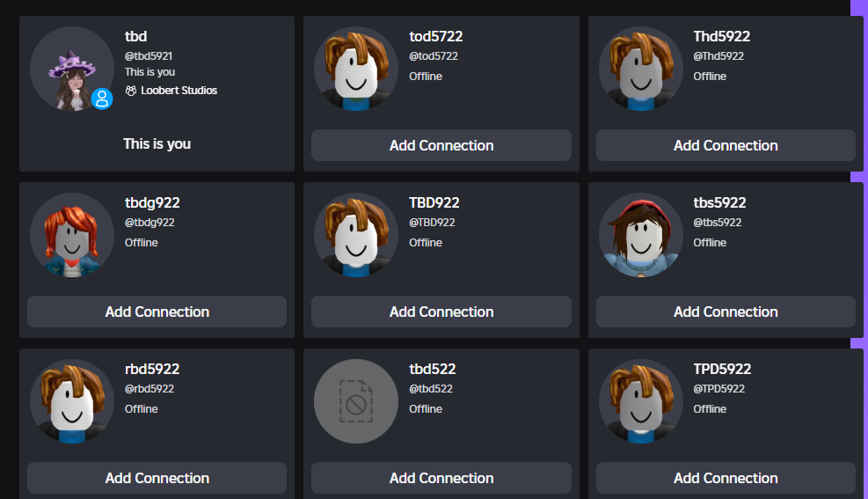
Task: Click the group icon beside Loobert Studios
Action: (x=131, y=91)
